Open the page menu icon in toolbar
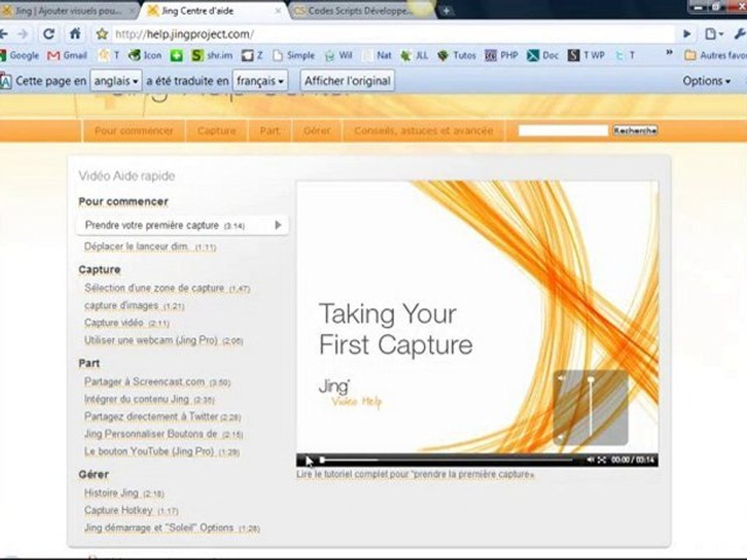The width and height of the screenshot is (747, 560). [714, 33]
